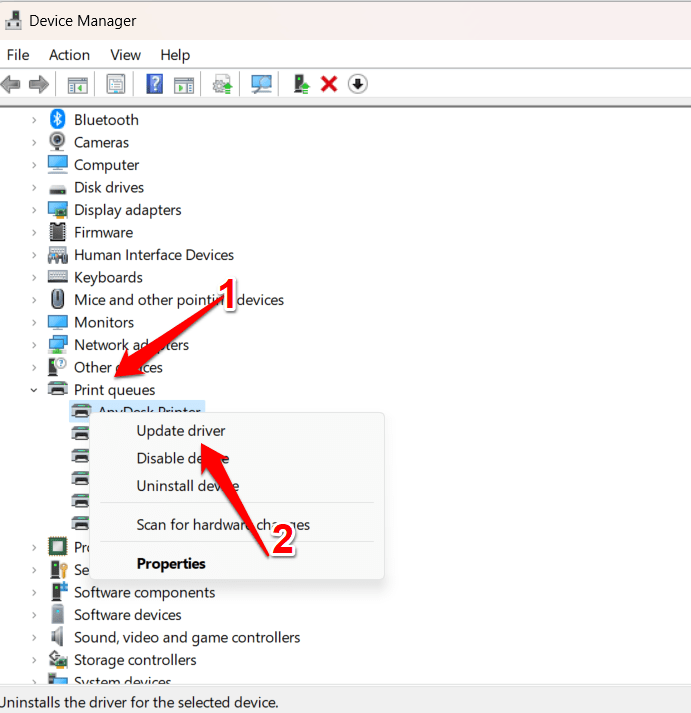This screenshot has height=713, width=691.
Task: Click the Storage controllers icon
Action: [58, 659]
